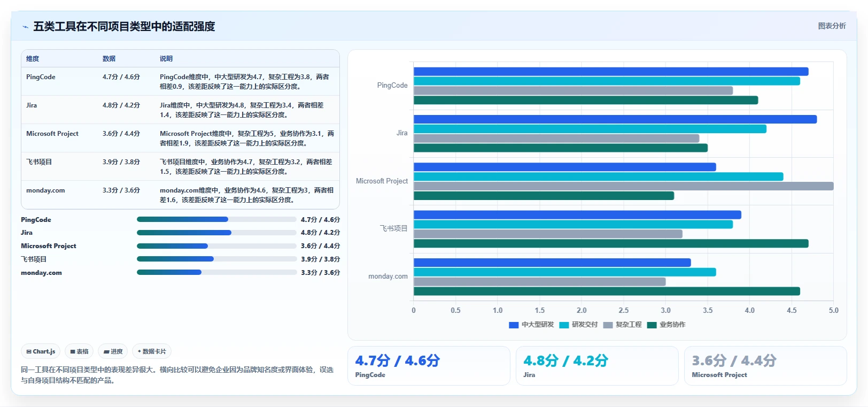
Task: Click the PingCode blue 中大型研发 chart bar
Action: (x=611, y=72)
